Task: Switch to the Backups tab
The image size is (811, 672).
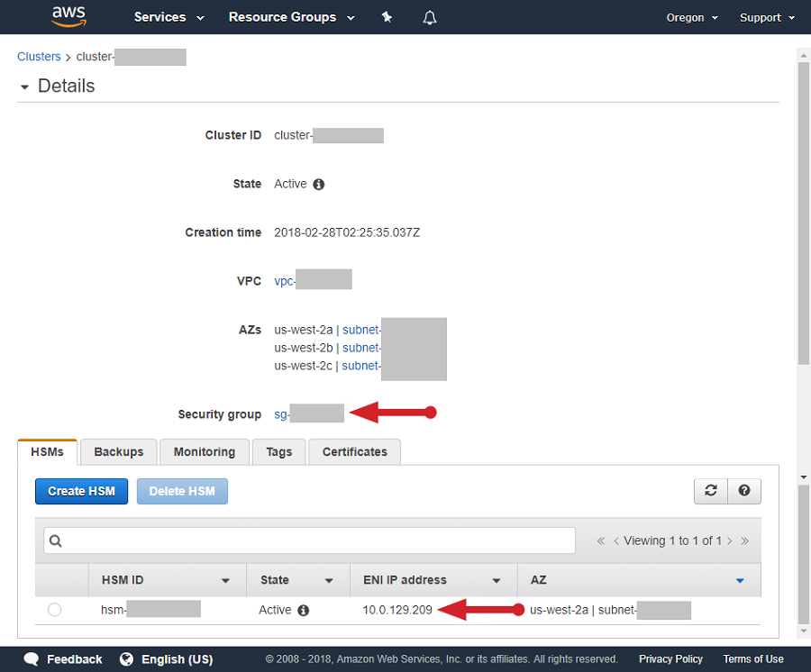Action: (118, 451)
